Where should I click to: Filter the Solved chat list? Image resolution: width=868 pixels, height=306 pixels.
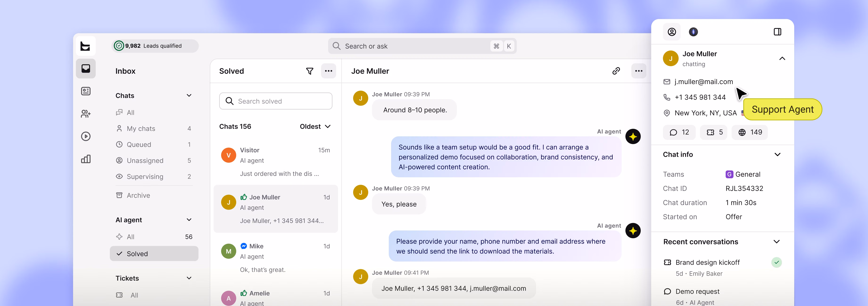click(309, 71)
